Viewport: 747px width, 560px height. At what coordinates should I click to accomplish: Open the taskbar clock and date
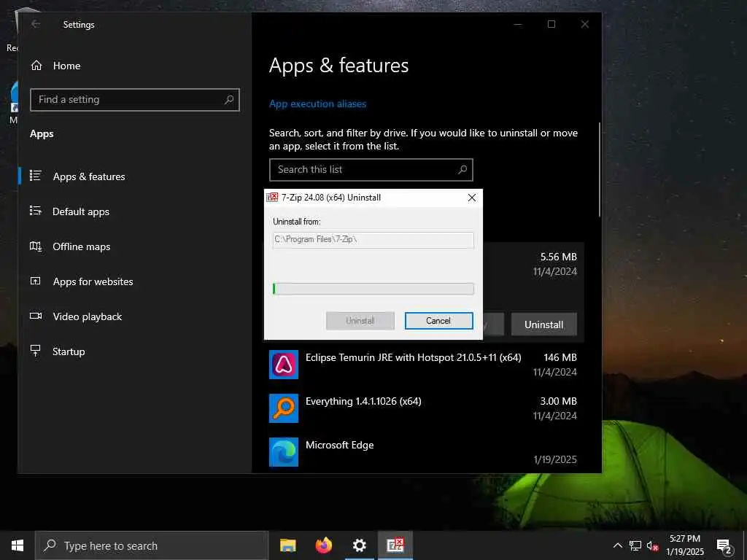click(685, 545)
